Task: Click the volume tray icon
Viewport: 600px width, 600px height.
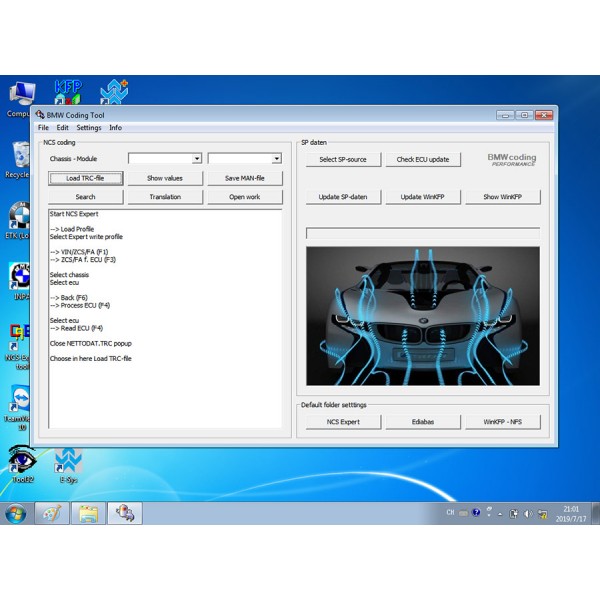Action: coord(528,514)
